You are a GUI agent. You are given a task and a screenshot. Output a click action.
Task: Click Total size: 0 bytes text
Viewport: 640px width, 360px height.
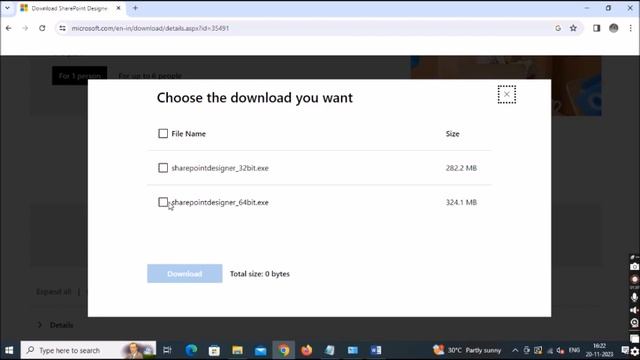260,273
